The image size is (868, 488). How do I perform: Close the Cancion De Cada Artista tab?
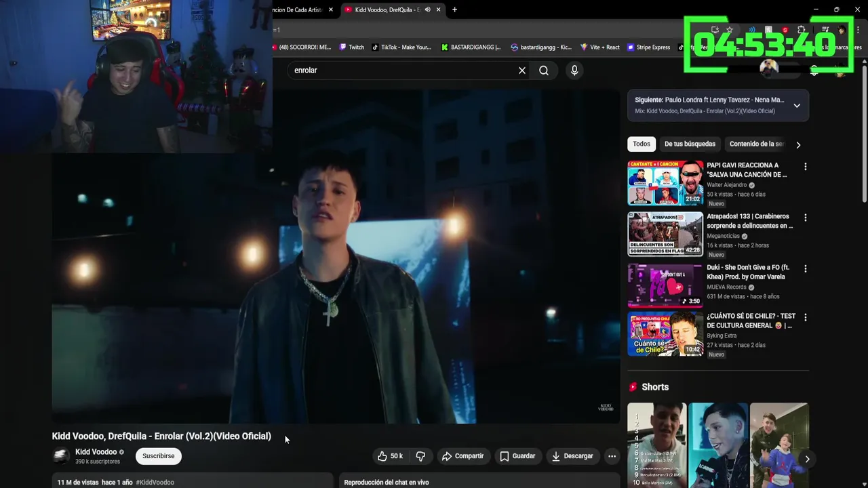[x=331, y=9]
